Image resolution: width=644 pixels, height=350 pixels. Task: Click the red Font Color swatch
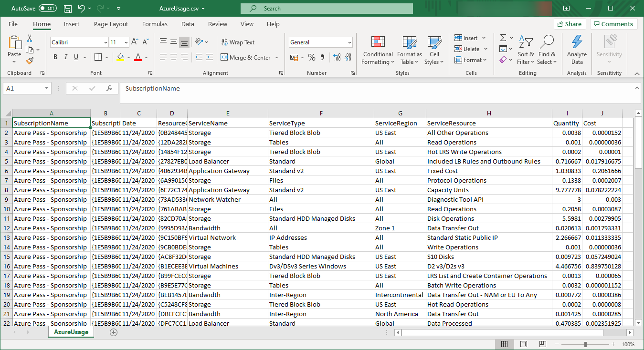138,57
